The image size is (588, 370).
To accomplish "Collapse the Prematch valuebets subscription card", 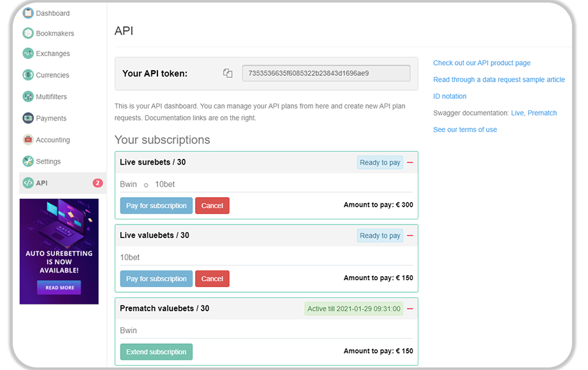I will click(x=410, y=308).
